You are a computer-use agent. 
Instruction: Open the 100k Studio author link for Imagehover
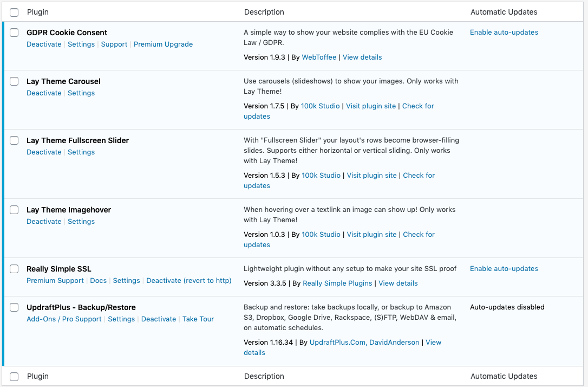(321, 235)
